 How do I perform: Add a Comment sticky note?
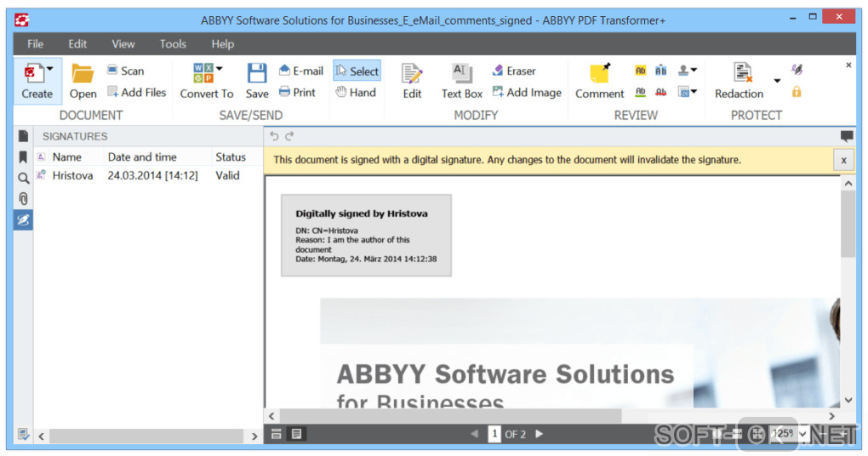[600, 81]
